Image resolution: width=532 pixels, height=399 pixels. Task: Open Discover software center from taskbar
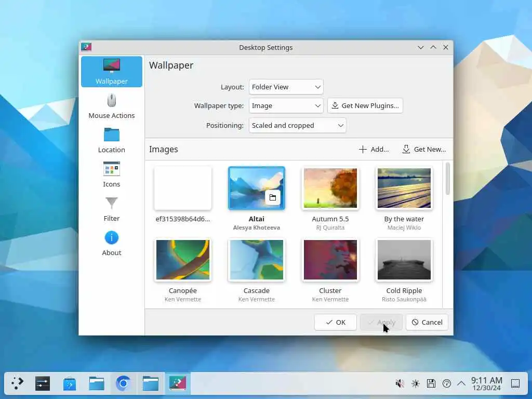pos(70,383)
